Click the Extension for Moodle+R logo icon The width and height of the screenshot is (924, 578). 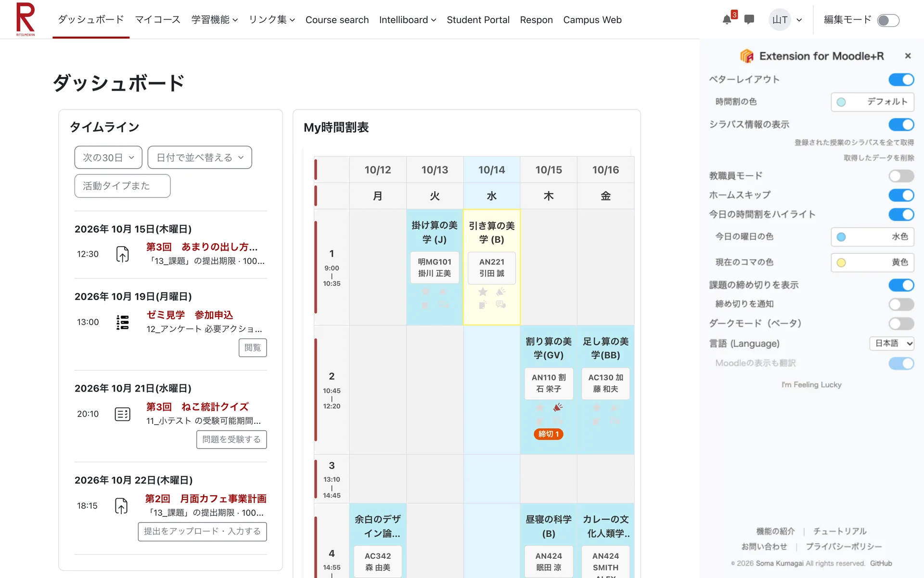click(746, 56)
